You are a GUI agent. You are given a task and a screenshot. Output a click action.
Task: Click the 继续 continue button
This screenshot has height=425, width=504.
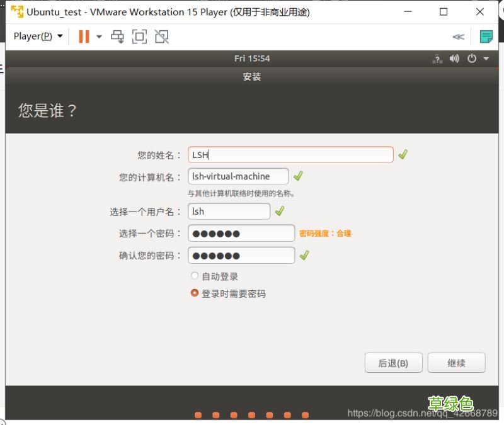click(456, 363)
